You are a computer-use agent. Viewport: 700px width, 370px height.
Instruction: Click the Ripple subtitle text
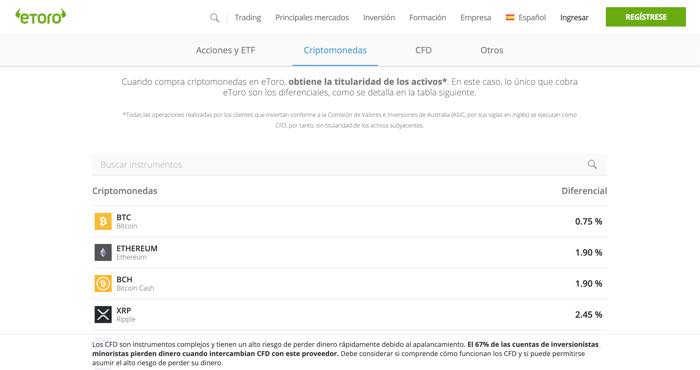(126, 319)
